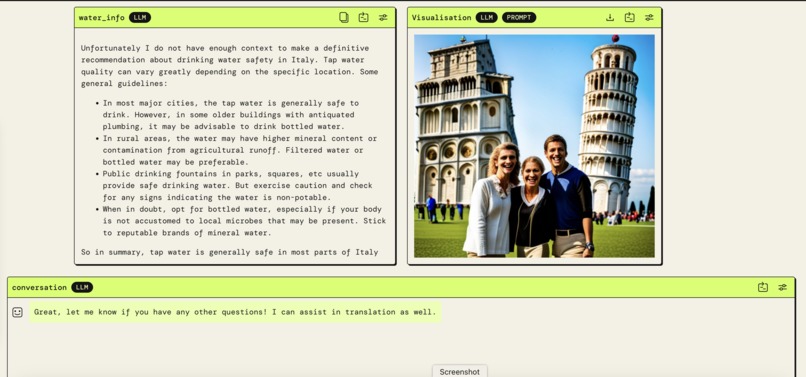Click the export icon in water_info header
The height and width of the screenshot is (377, 806).
(363, 17)
